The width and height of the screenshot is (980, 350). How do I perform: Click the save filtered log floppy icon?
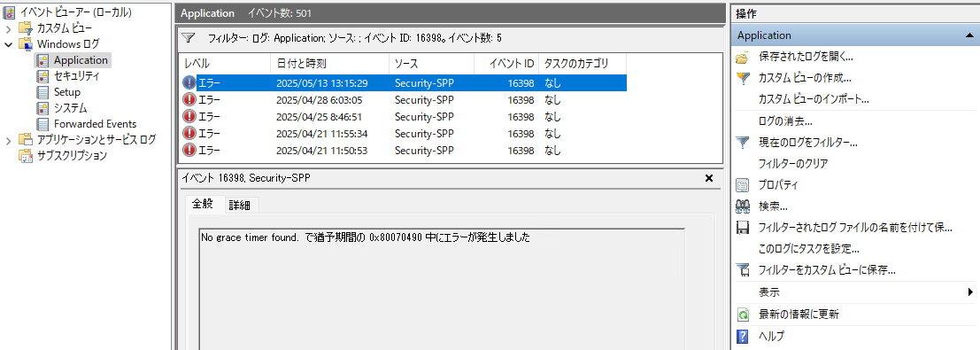tap(743, 228)
